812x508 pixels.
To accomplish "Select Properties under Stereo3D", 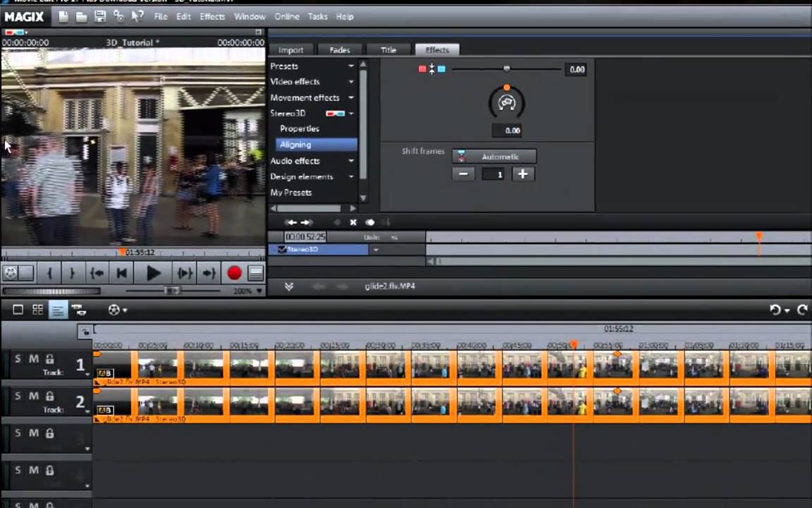I will tap(300, 128).
